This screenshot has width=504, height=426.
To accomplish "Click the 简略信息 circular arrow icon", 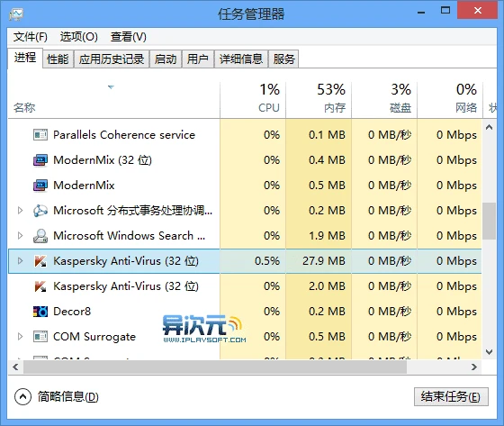I will click(x=22, y=396).
